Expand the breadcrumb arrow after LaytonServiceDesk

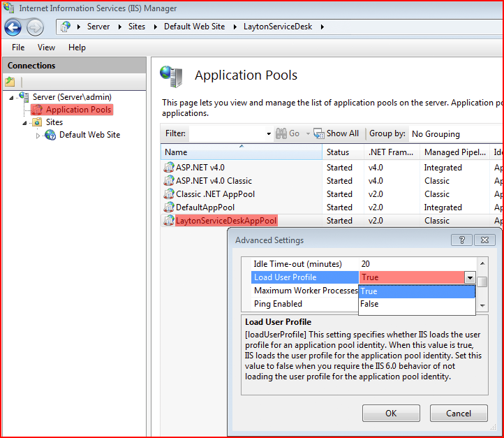[322, 27]
